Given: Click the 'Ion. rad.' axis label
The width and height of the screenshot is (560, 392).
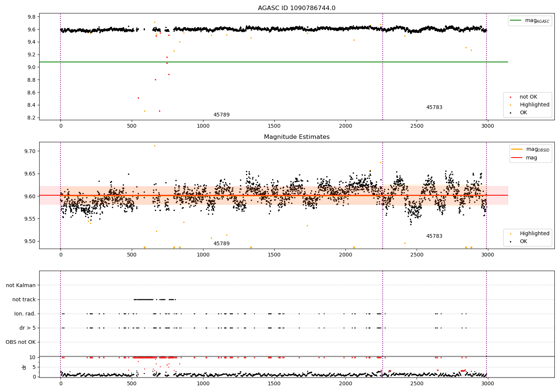Looking at the screenshot, I should pos(25,314).
